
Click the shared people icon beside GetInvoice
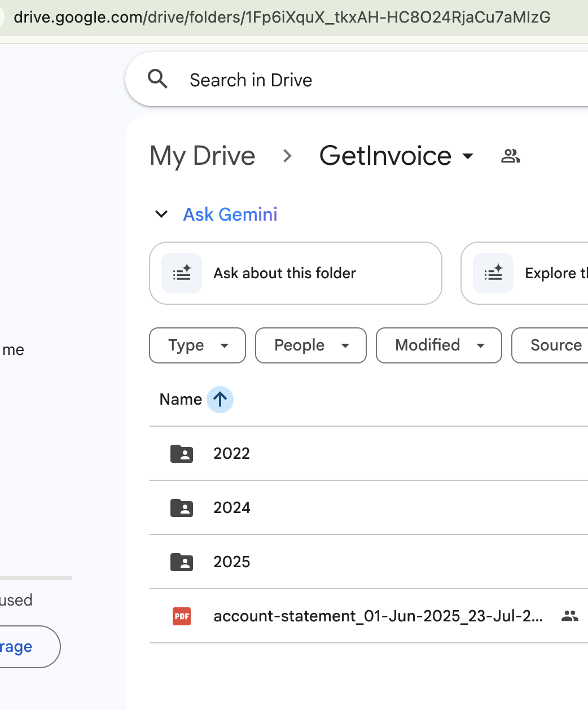pyautogui.click(x=510, y=156)
